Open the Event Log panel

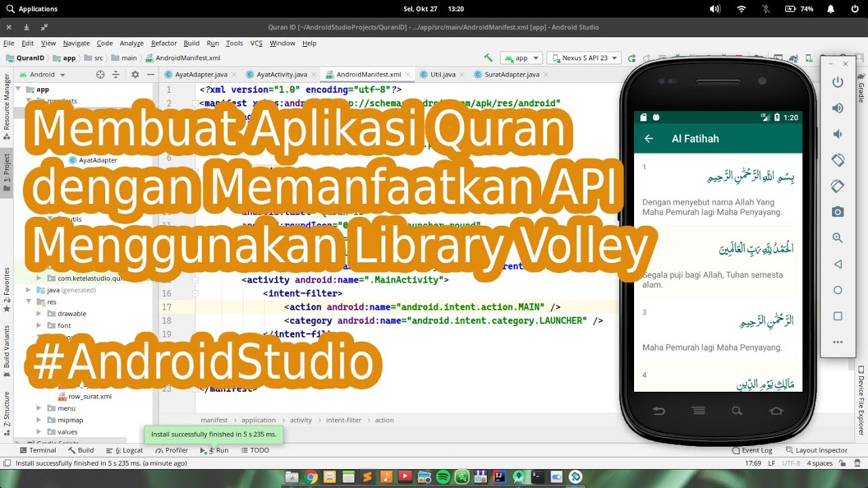pyautogui.click(x=752, y=450)
